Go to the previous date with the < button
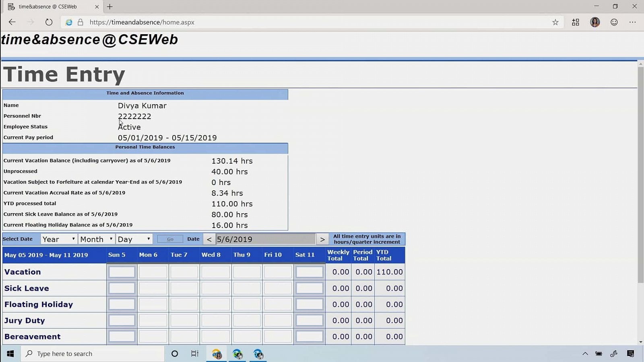Viewport: 644px width, 362px height. tap(209, 239)
